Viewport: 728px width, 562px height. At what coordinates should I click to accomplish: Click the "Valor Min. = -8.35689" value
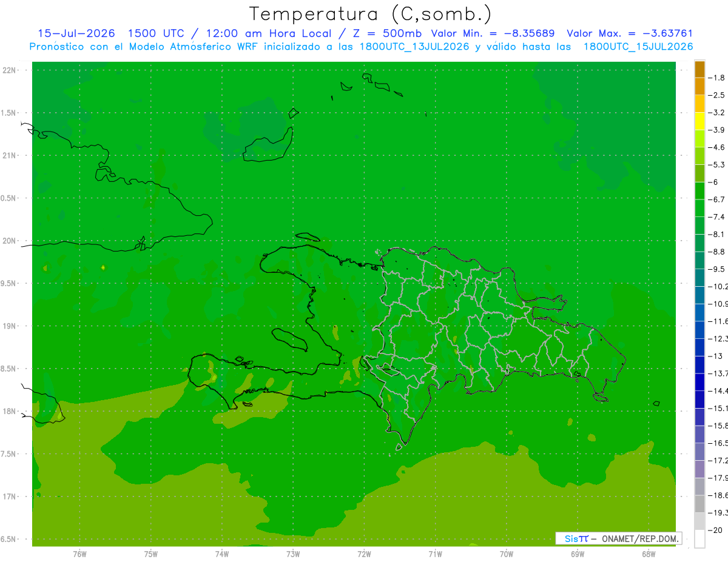(x=493, y=33)
